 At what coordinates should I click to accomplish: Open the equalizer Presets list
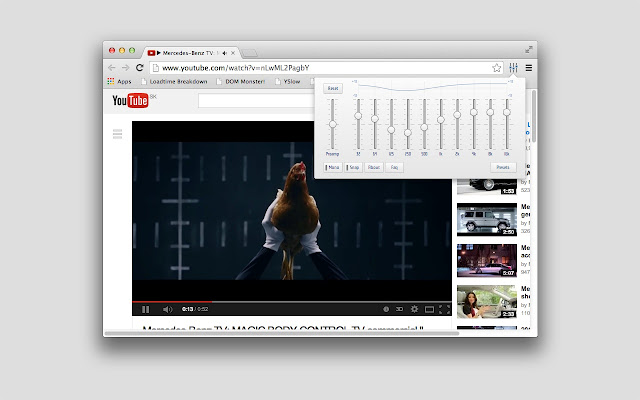click(503, 167)
